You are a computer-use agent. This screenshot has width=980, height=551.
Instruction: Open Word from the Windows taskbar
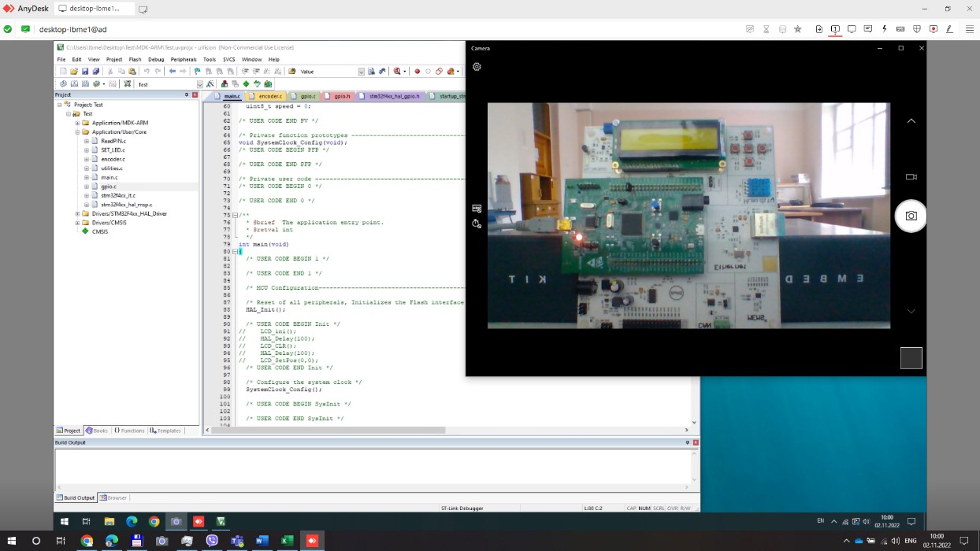coord(262,541)
